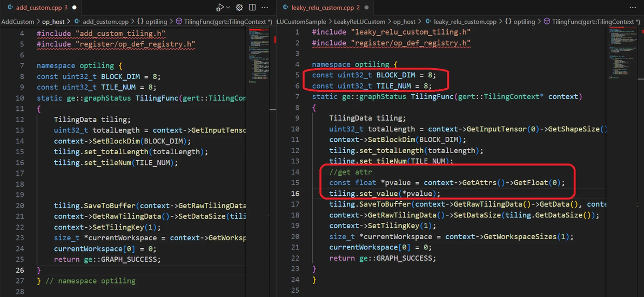Click "context->SetTilingKey(1);" in add_custom.cpp
The width and height of the screenshot is (644, 297).
click(107, 227)
